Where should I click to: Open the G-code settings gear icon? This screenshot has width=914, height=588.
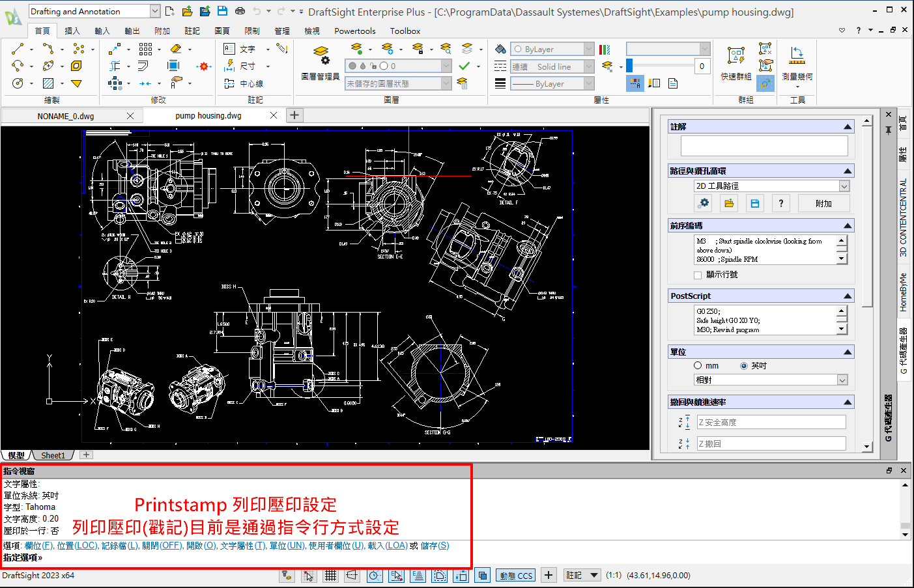pos(704,204)
